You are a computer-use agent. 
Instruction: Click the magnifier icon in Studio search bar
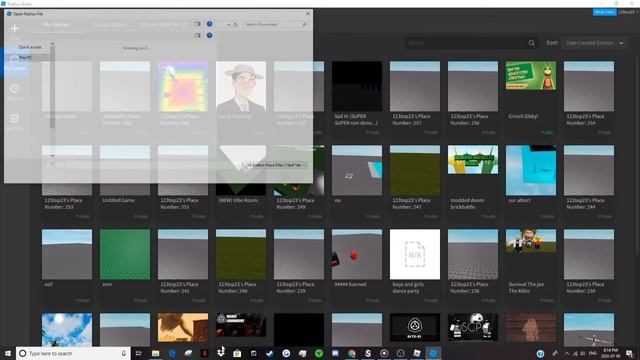pos(531,43)
